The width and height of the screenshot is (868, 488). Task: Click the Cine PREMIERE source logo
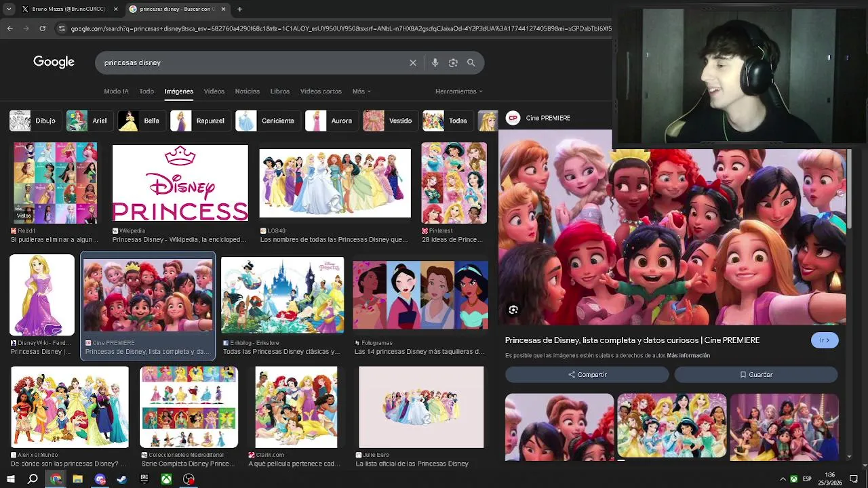(x=513, y=118)
